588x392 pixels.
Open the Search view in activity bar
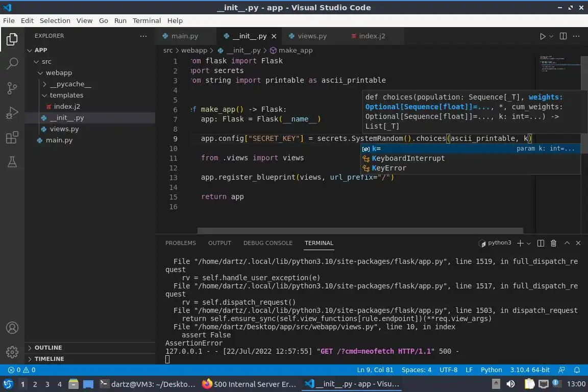click(x=12, y=63)
